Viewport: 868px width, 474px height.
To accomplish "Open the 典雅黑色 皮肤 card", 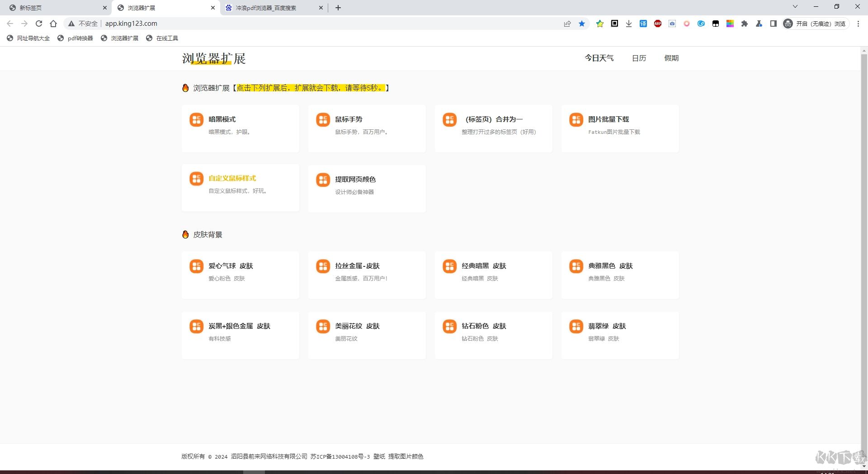I will pos(620,275).
